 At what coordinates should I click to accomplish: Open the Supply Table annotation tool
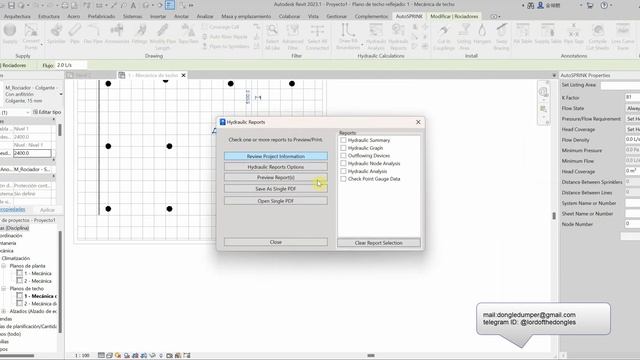coord(548,33)
